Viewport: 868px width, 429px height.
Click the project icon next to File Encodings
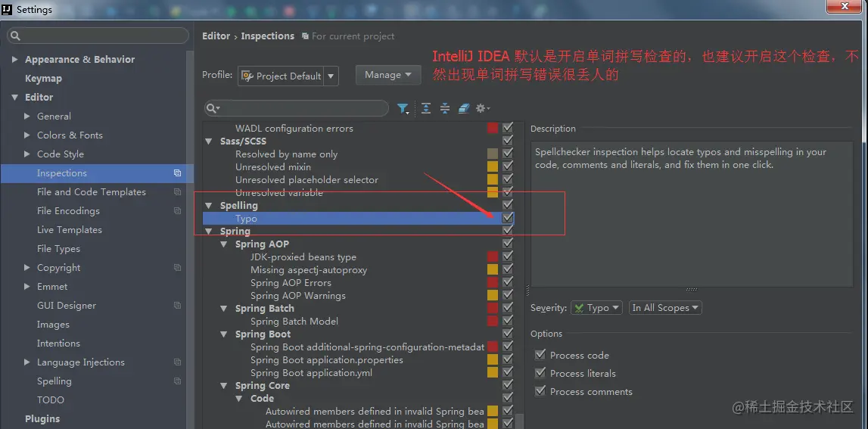click(177, 211)
